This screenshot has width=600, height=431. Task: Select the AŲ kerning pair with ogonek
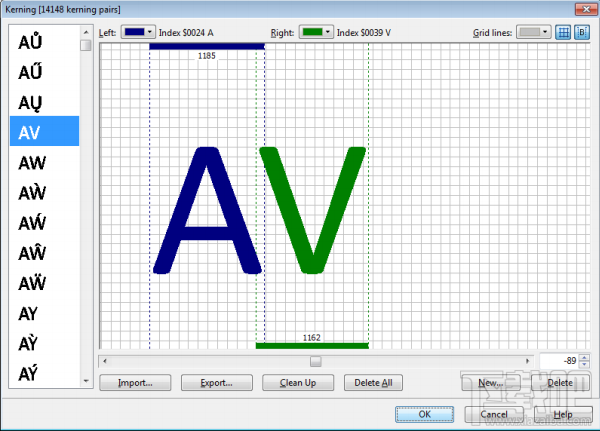[44, 102]
